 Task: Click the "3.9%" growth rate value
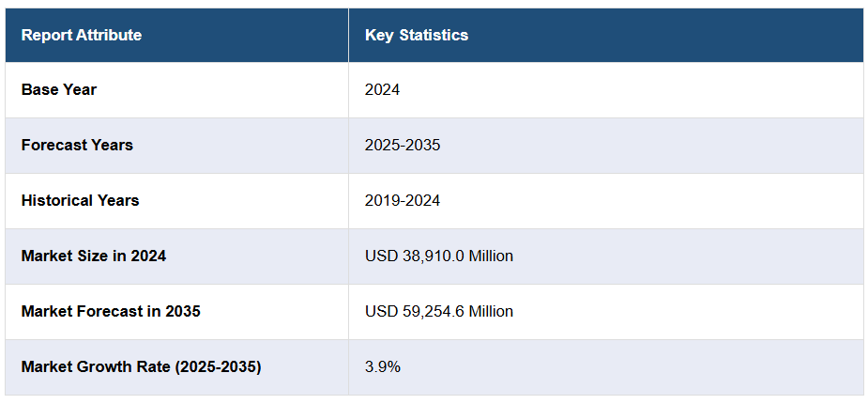(383, 366)
